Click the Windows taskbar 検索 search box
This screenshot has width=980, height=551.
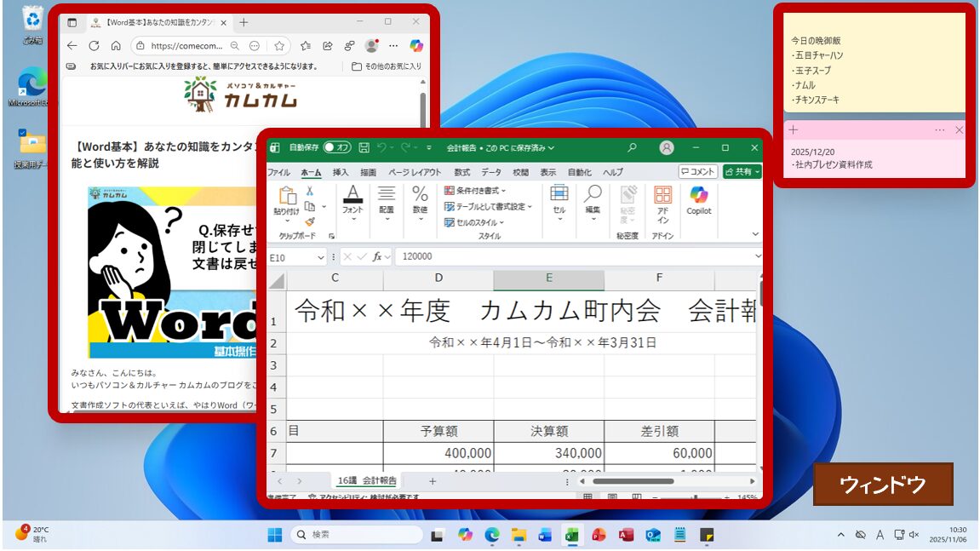357,534
